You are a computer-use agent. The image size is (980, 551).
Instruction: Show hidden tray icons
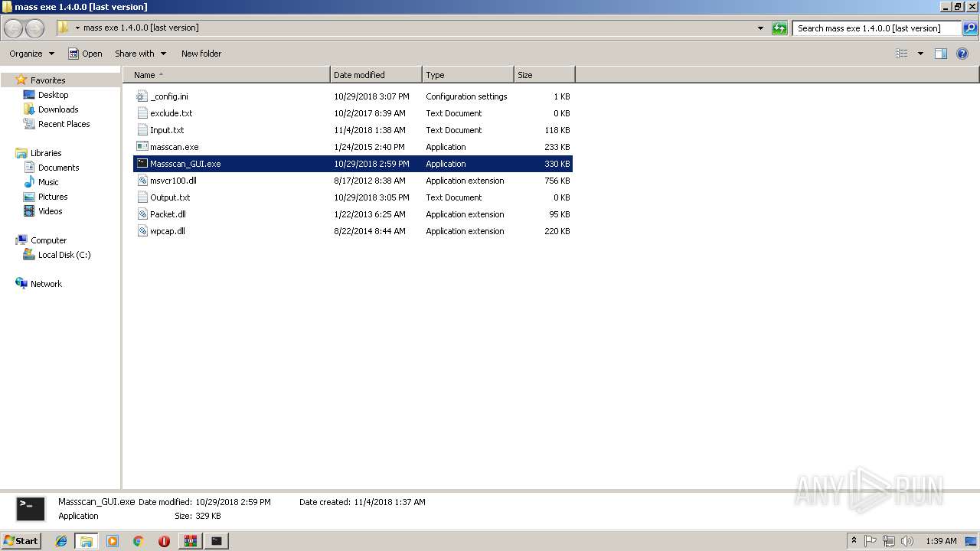[854, 541]
